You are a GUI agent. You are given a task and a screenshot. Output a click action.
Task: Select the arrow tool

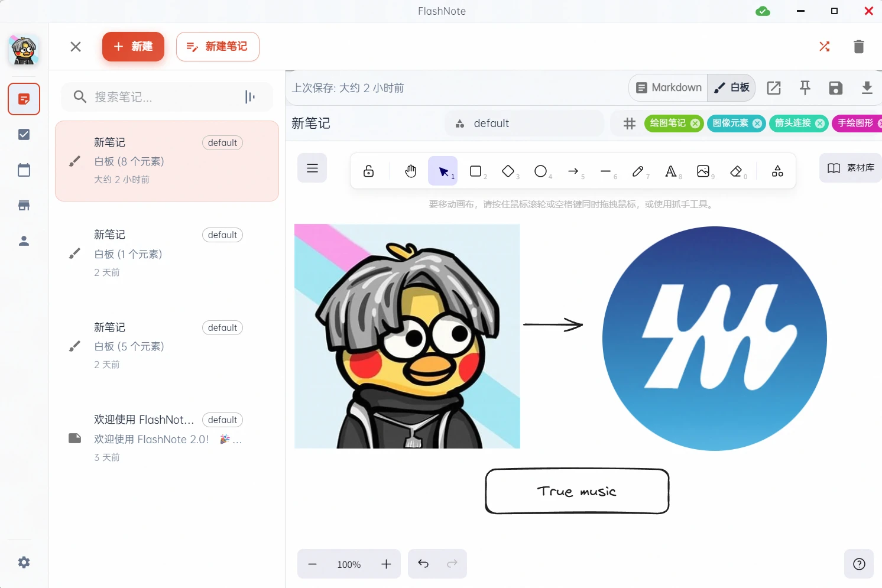(x=573, y=171)
